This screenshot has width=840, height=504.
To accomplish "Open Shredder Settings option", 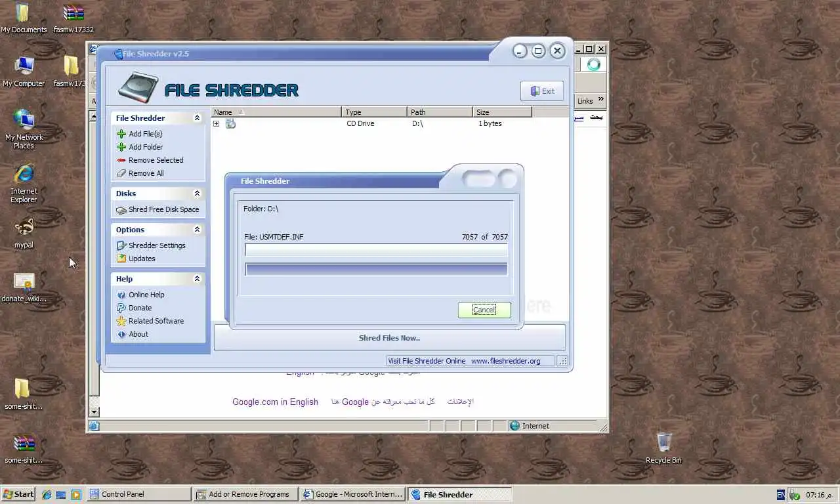I will point(157,245).
